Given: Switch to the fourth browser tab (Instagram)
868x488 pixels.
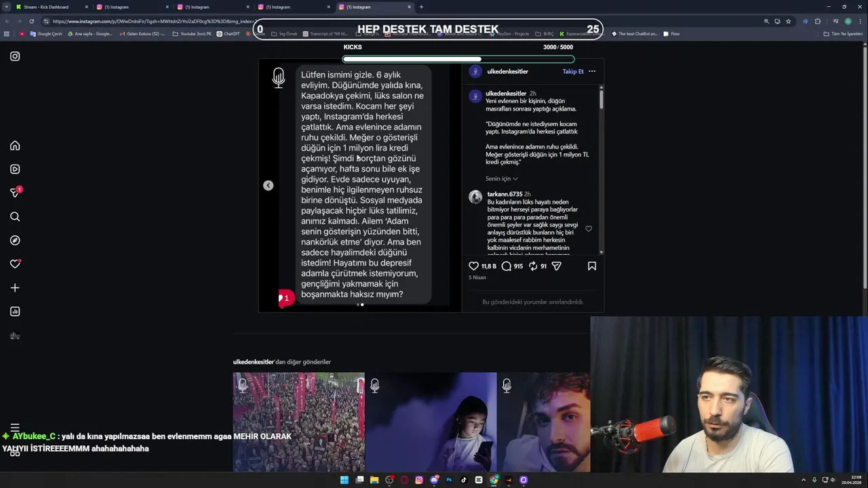Looking at the screenshot, I should coord(294,7).
